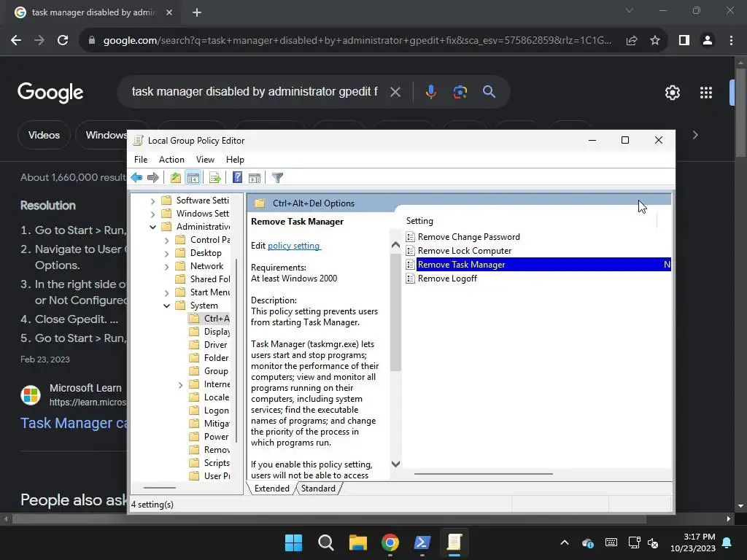Expand Desktop tree node

(166, 253)
